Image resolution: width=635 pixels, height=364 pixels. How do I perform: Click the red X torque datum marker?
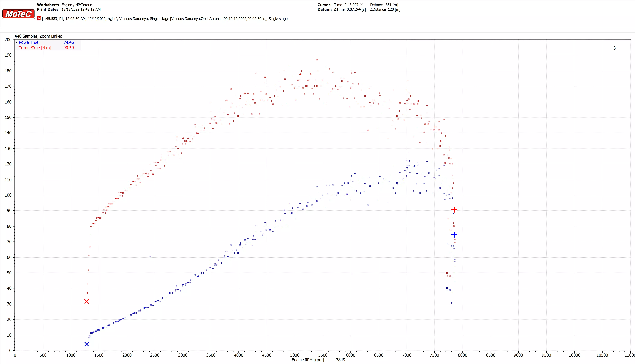pyautogui.click(x=86, y=302)
